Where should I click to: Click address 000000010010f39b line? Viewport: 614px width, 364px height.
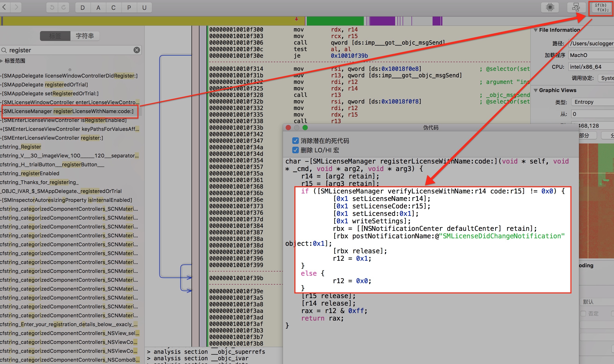pyautogui.click(x=236, y=278)
